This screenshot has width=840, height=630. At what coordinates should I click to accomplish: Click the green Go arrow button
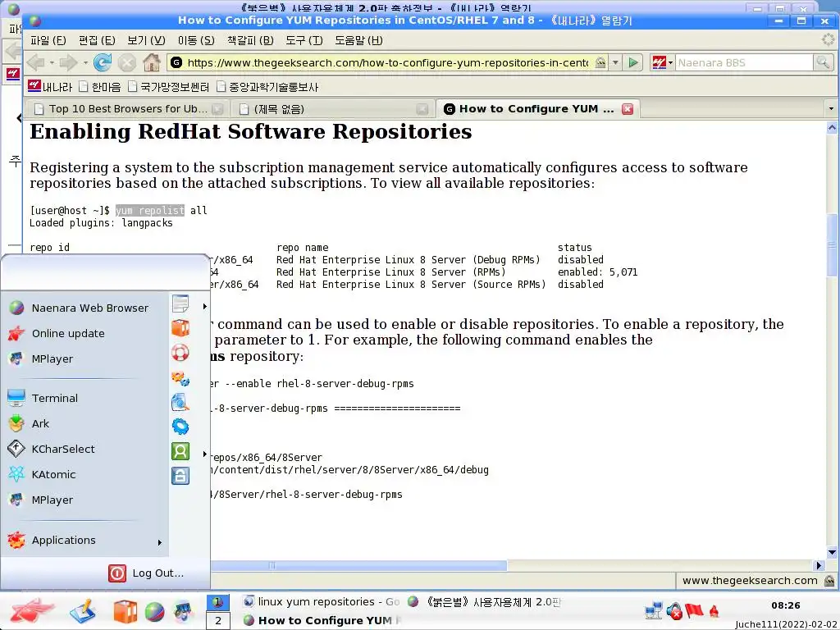pyautogui.click(x=633, y=62)
